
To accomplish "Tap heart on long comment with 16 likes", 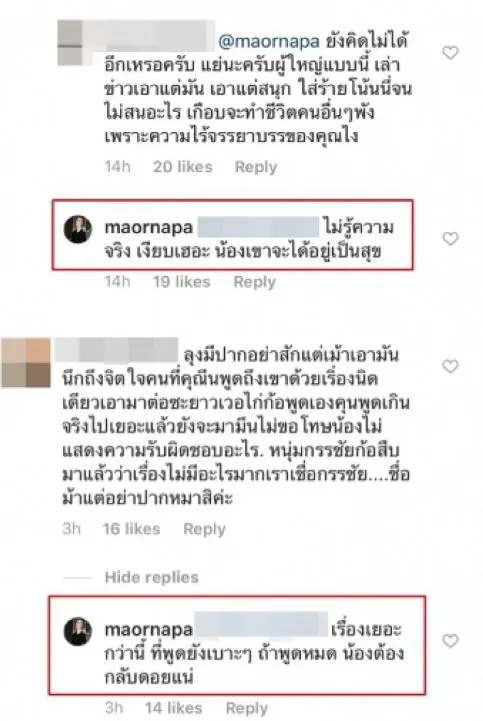I will (450, 366).
